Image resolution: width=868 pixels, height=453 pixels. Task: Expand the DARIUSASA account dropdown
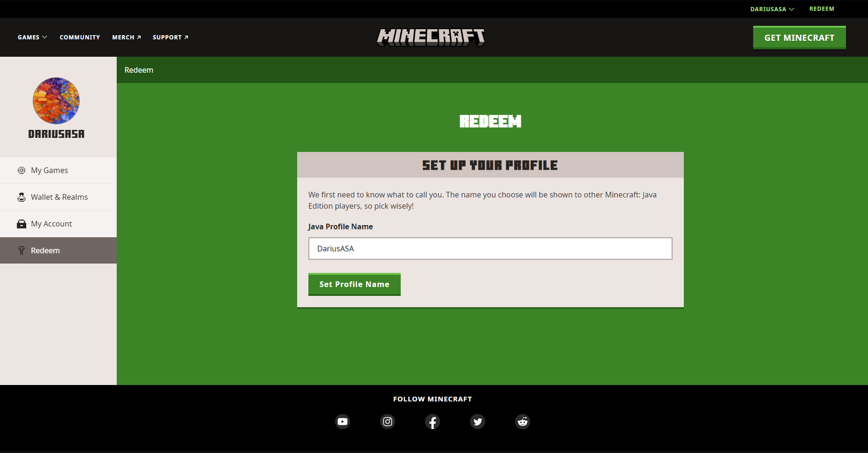[x=772, y=9]
